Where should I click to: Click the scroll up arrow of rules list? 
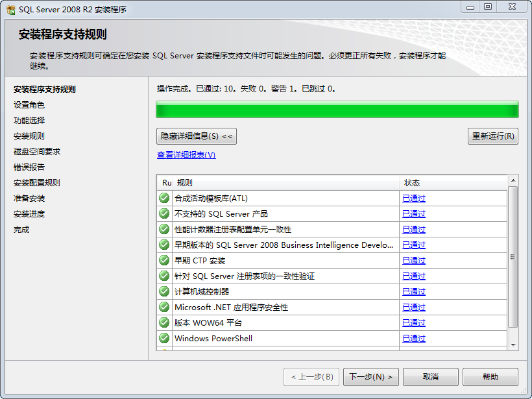[x=513, y=180]
